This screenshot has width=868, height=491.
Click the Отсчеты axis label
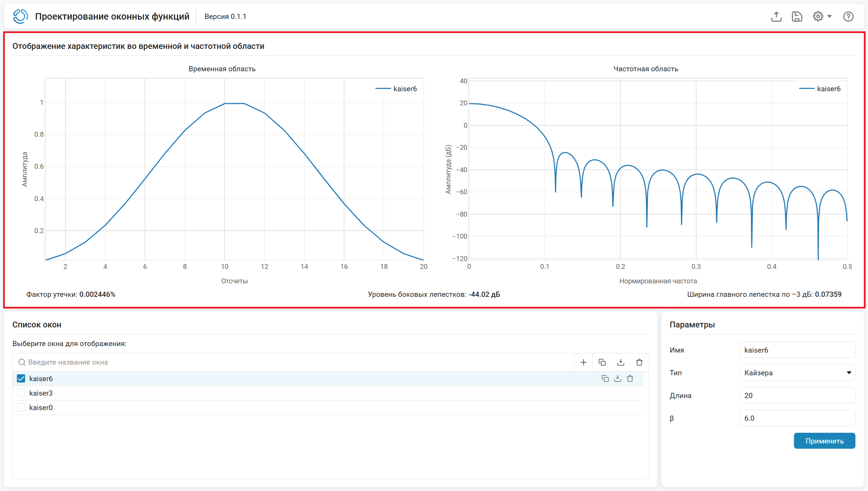point(235,281)
